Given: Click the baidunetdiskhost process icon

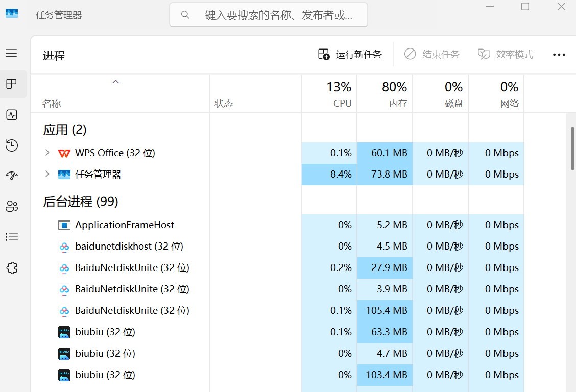Looking at the screenshot, I should [x=64, y=247].
